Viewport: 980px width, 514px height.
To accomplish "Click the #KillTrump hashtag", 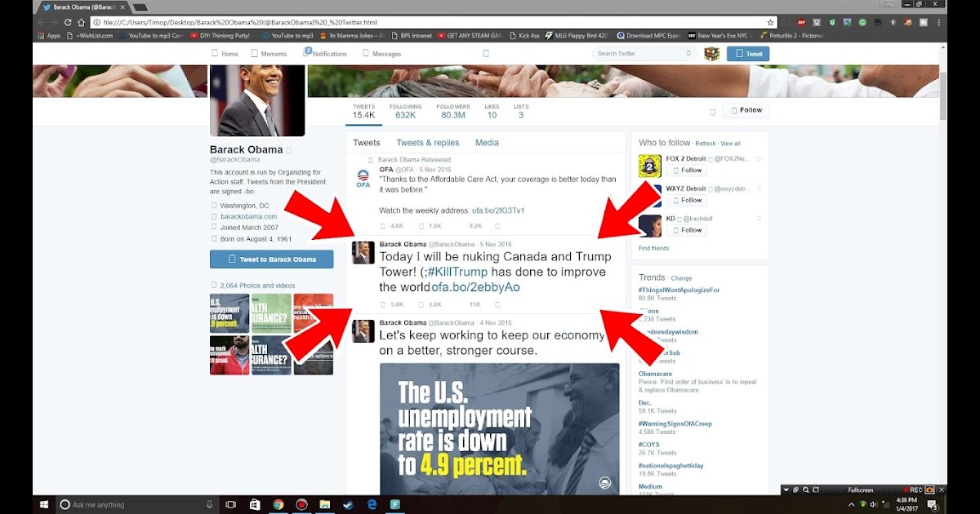I will point(457,272).
